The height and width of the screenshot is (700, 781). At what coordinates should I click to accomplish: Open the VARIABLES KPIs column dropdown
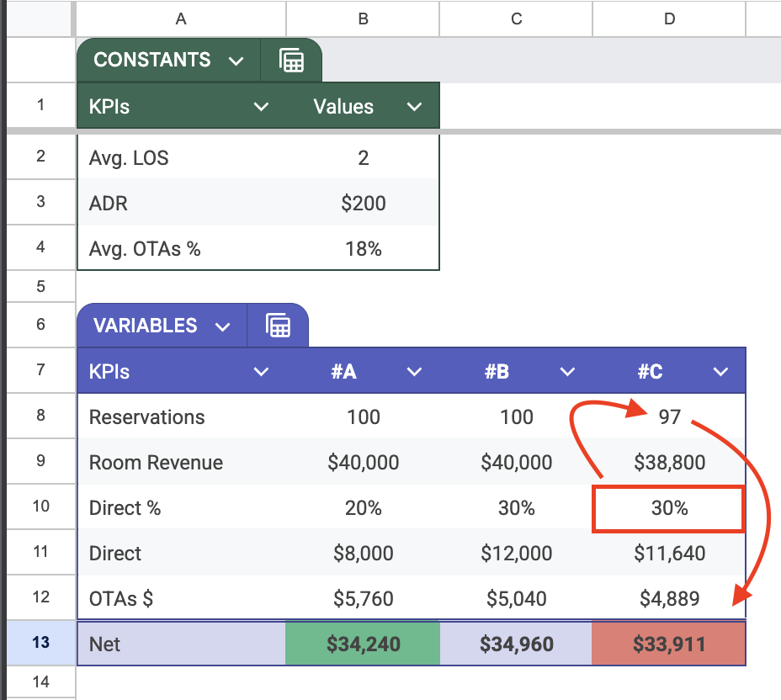pos(262,372)
